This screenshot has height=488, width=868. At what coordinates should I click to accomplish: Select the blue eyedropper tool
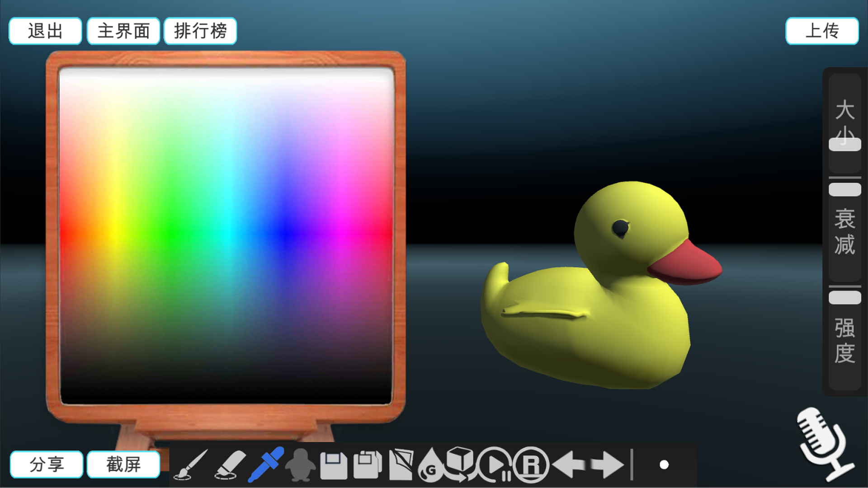(x=266, y=465)
